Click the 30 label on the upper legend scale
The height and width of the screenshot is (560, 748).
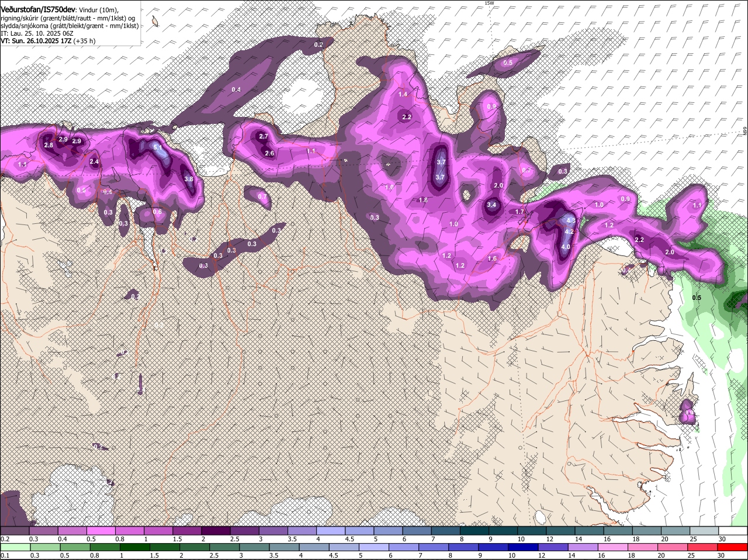(722, 539)
